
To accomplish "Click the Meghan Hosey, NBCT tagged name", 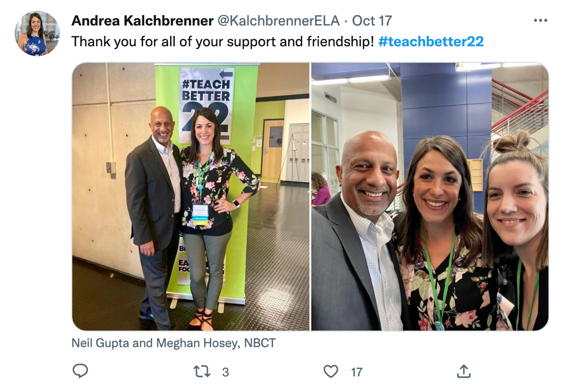I will coord(216,343).
